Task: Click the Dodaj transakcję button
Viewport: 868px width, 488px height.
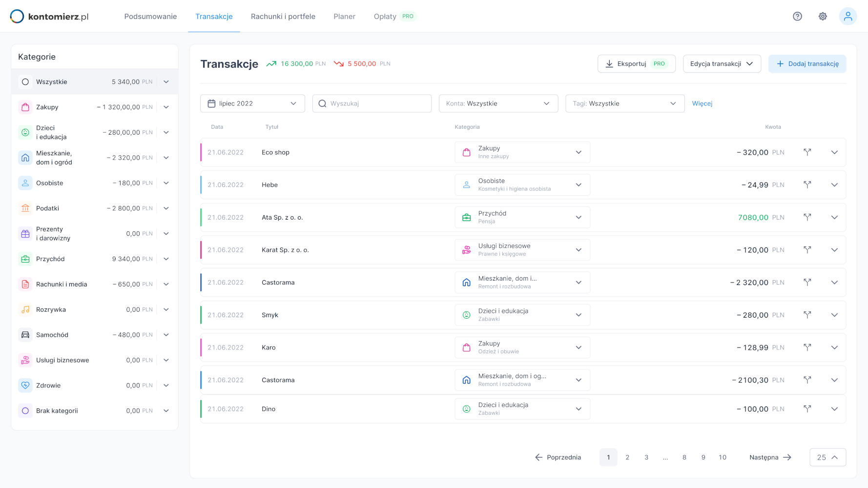Action: pyautogui.click(x=807, y=64)
